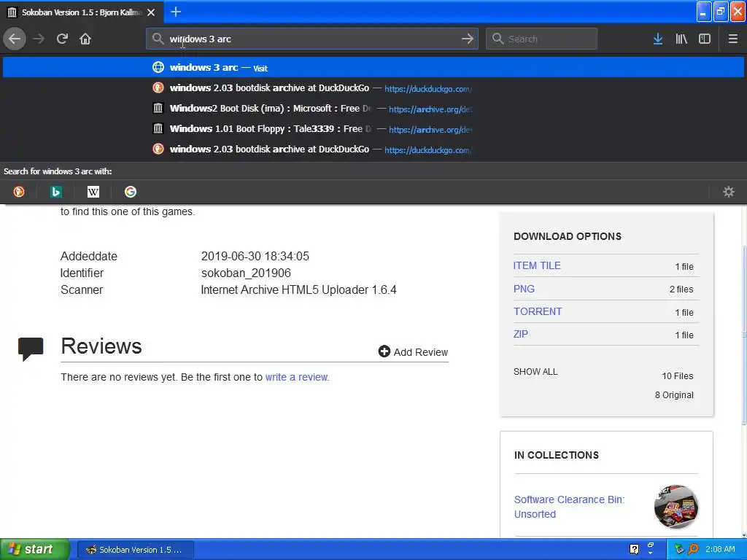The height and width of the screenshot is (560, 747).
Task: Open the Windows start menu
Action: coord(34,549)
